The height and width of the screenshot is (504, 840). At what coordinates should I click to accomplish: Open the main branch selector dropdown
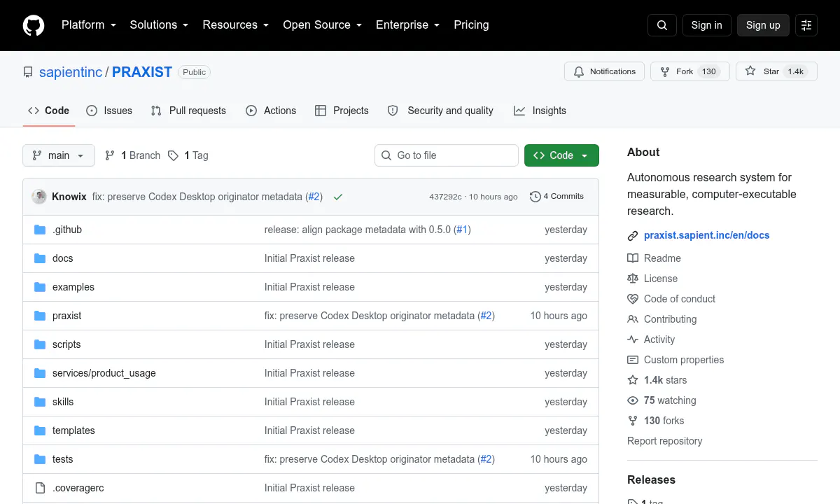point(59,155)
